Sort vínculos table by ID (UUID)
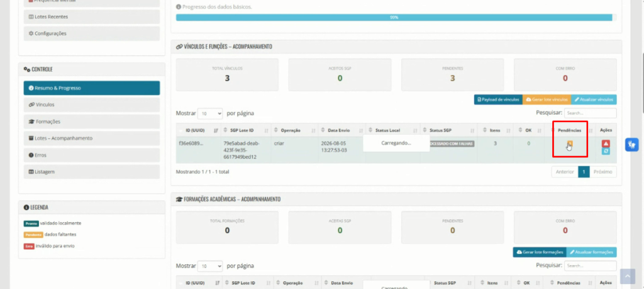 coord(199,130)
